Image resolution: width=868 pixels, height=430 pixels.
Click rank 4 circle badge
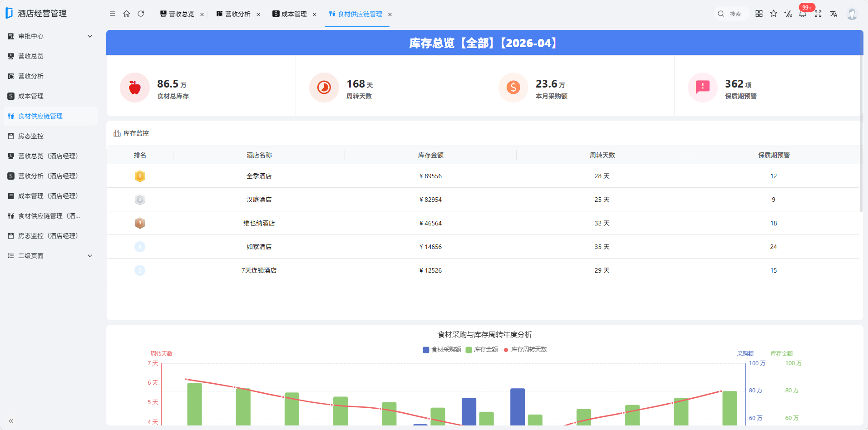pyautogui.click(x=140, y=247)
